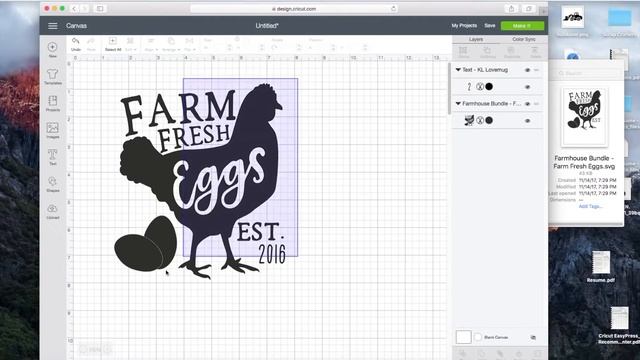Click Farm Fresh Eggs preview thumbnail in Finder
This screenshot has height=360, width=640.
(x=584, y=117)
